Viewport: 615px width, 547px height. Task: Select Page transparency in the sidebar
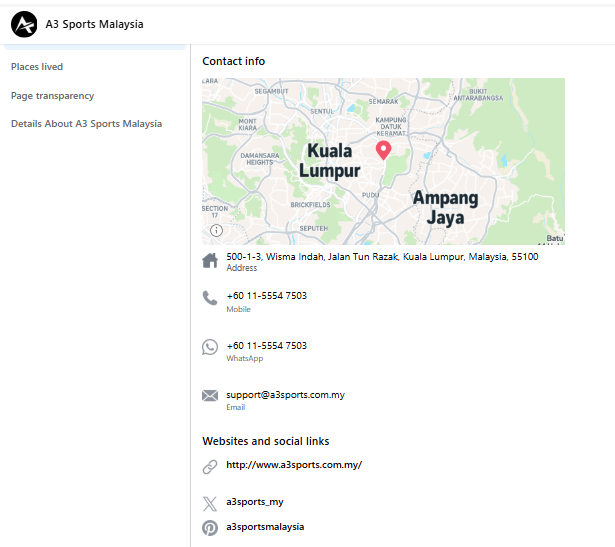pyautogui.click(x=52, y=96)
